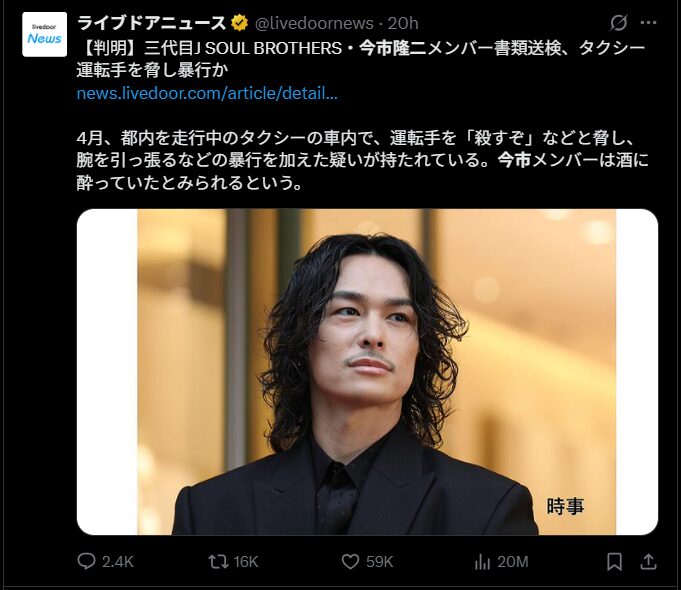
Task: Click the @livedoornews handle
Action: pos(314,23)
